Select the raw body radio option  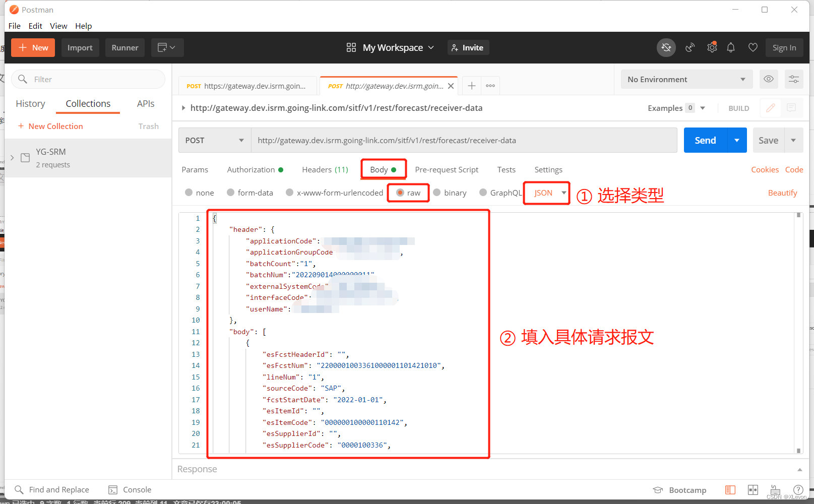pos(400,192)
